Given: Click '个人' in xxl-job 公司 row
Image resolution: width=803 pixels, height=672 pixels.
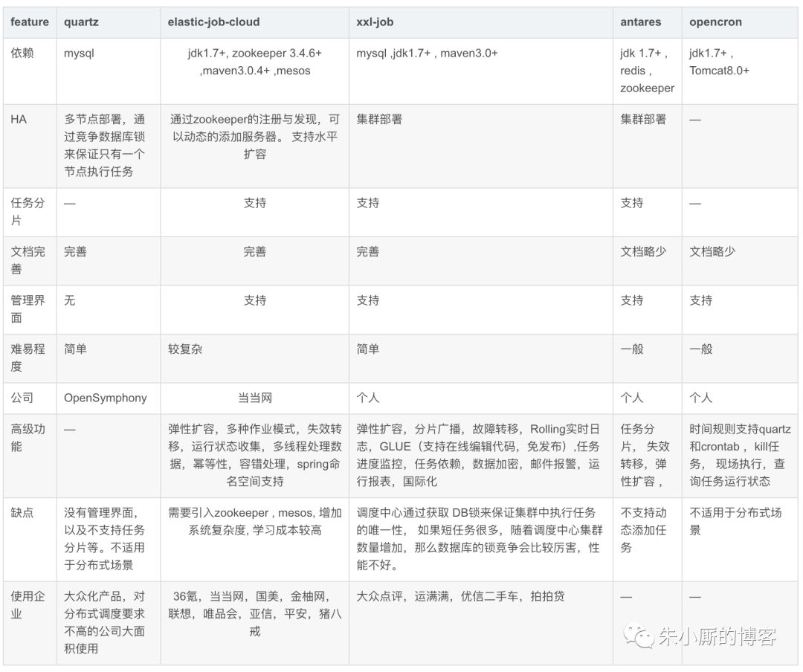Looking at the screenshot, I should point(368,398).
